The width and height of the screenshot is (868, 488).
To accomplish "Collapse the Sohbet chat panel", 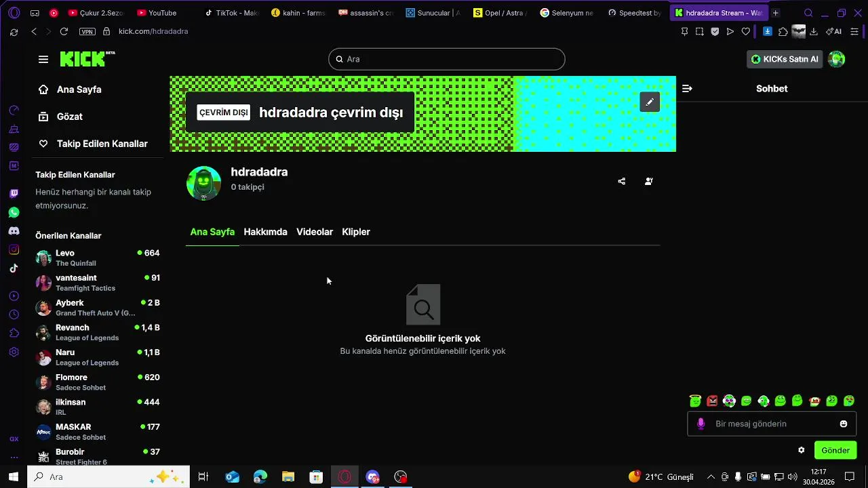I will (687, 89).
